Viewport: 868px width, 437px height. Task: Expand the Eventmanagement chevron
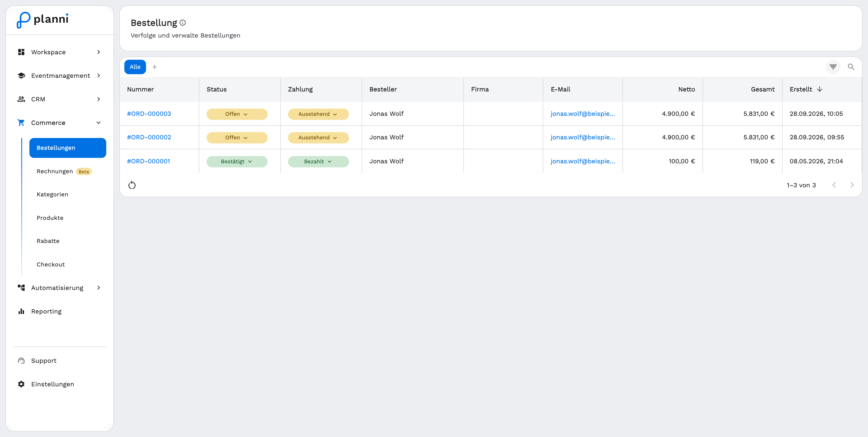pos(99,76)
